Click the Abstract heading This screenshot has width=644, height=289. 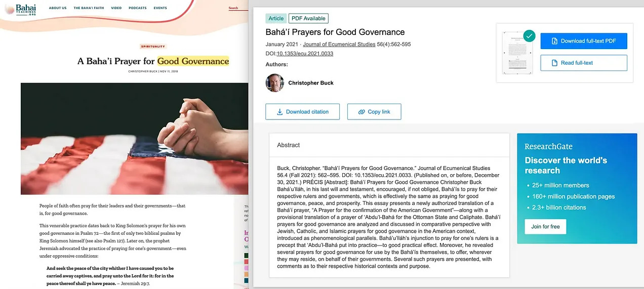tap(289, 145)
